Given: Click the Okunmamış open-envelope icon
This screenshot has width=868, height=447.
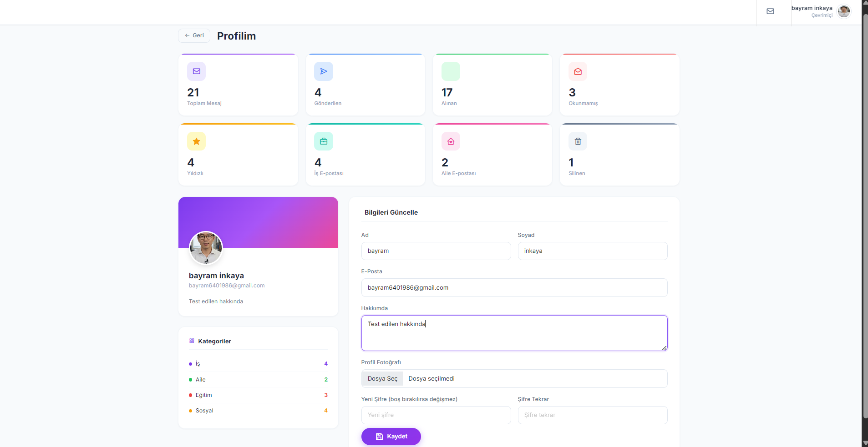Looking at the screenshot, I should click(x=578, y=71).
